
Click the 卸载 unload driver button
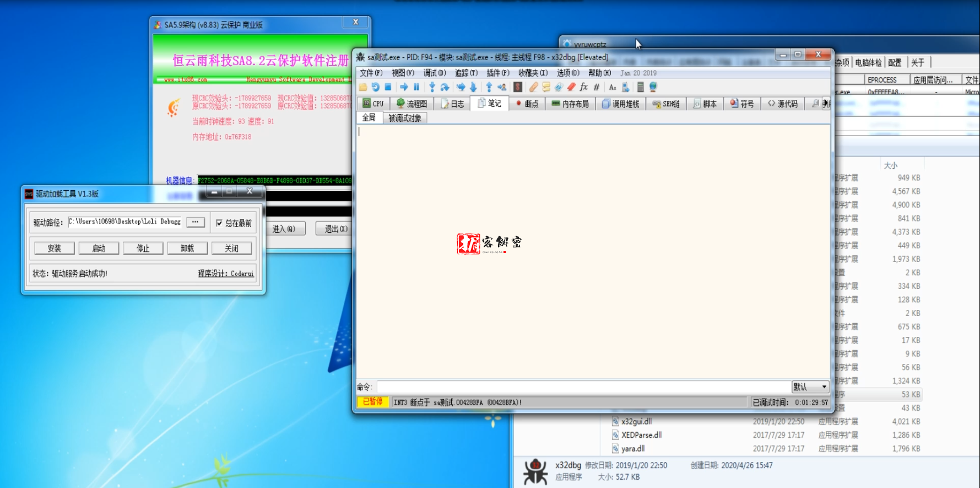[187, 248]
